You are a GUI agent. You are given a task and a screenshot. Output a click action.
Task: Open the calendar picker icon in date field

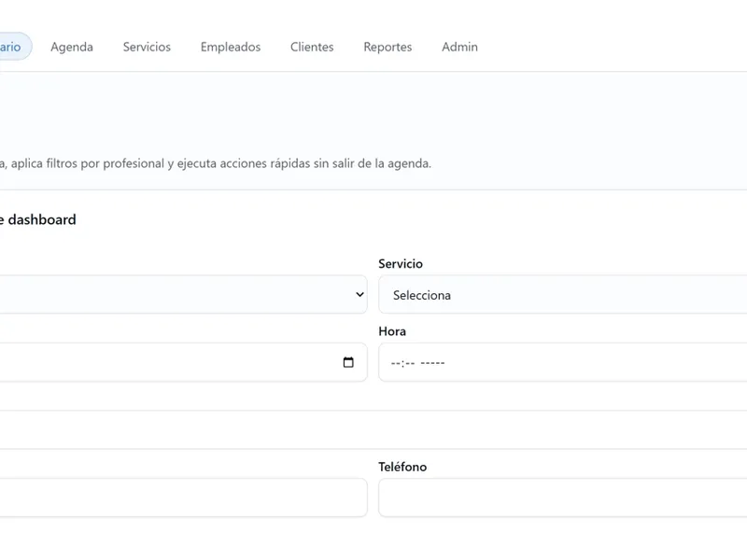348,362
